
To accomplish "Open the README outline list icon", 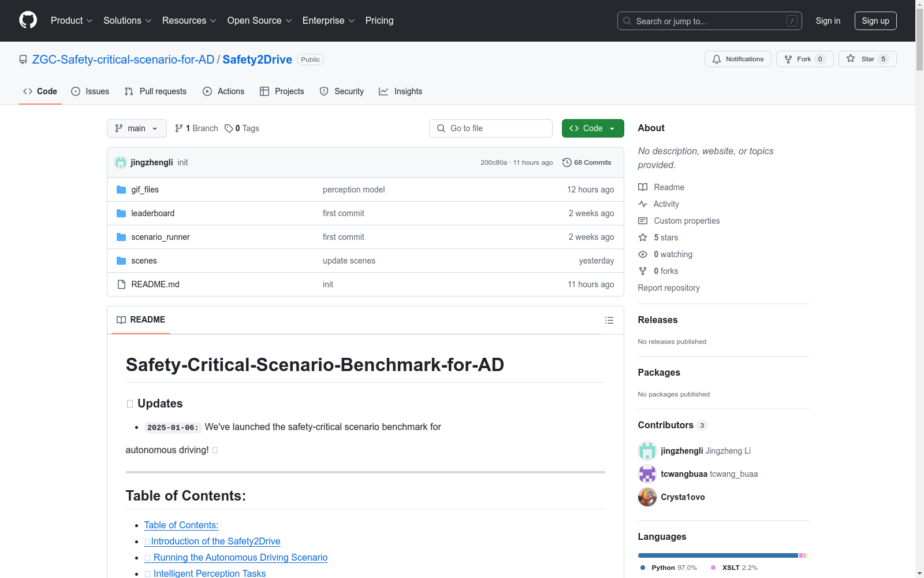I will tap(609, 320).
